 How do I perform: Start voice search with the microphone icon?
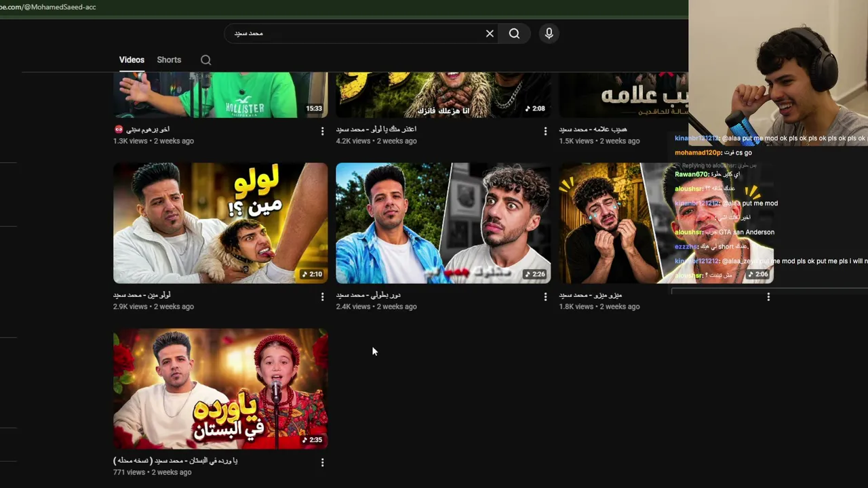tap(549, 33)
